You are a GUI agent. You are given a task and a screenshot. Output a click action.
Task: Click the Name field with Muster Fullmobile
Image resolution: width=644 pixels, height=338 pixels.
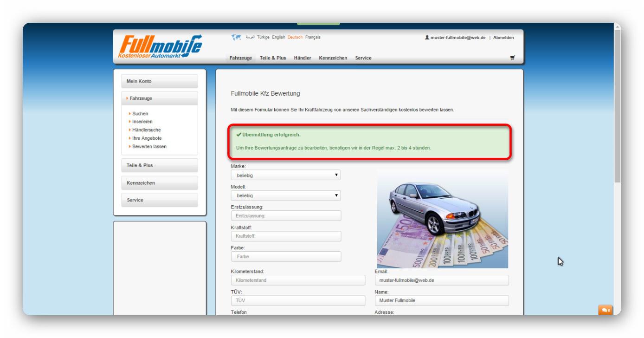[442, 301]
